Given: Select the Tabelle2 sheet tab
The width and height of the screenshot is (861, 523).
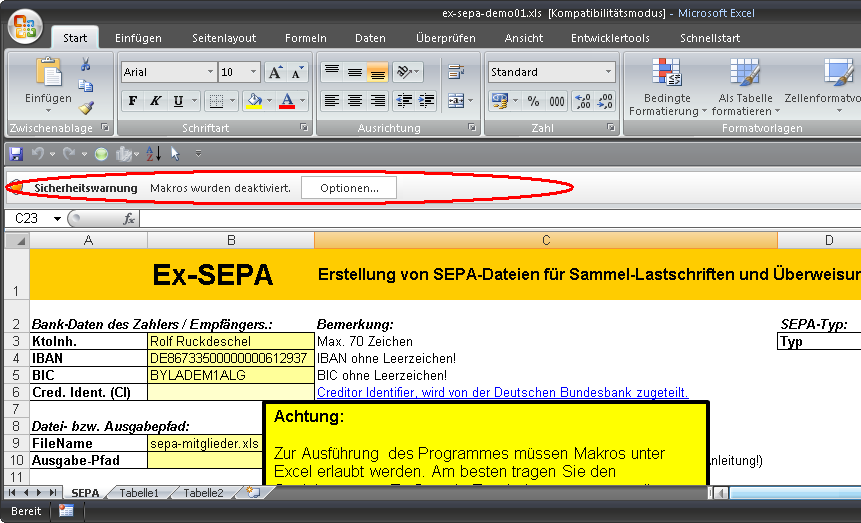Looking at the screenshot, I should (x=203, y=493).
